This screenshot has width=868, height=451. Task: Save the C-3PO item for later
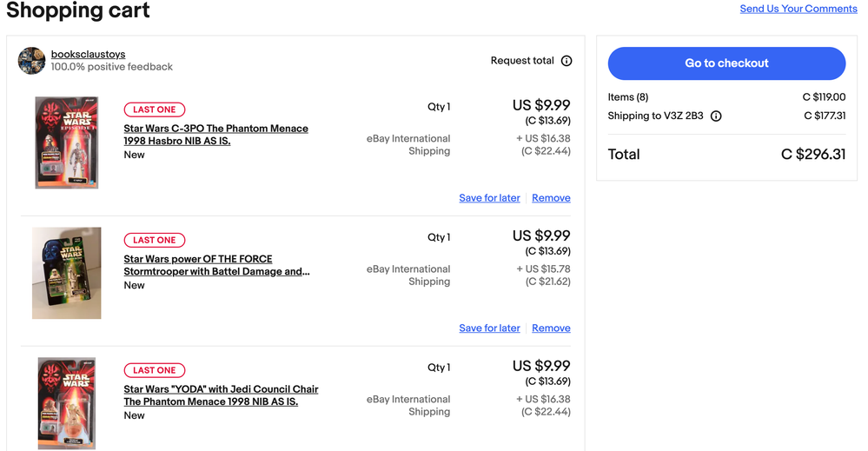click(x=489, y=198)
